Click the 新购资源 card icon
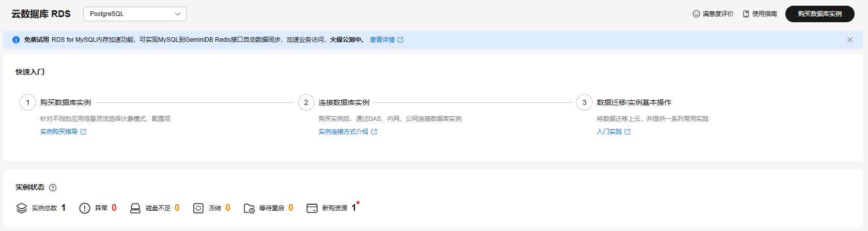The image size is (868, 231). [x=312, y=208]
